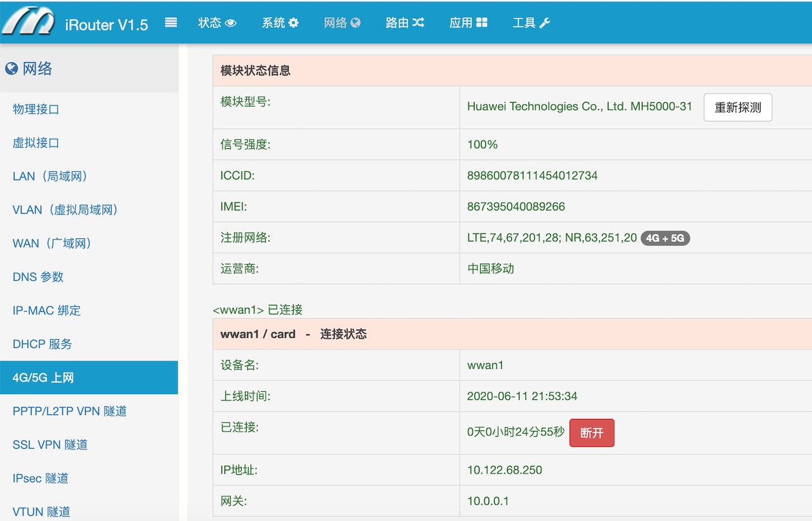Click the gear icon beside 系统
812x521 pixels.
click(293, 23)
